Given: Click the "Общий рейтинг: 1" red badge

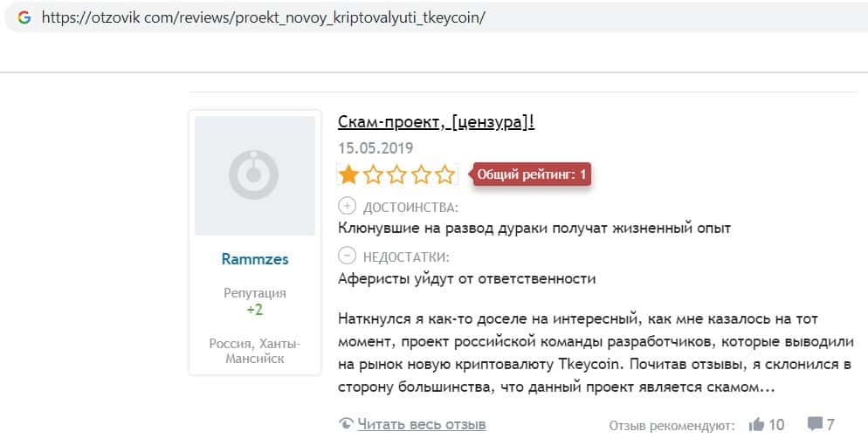Looking at the screenshot, I should click(533, 175).
